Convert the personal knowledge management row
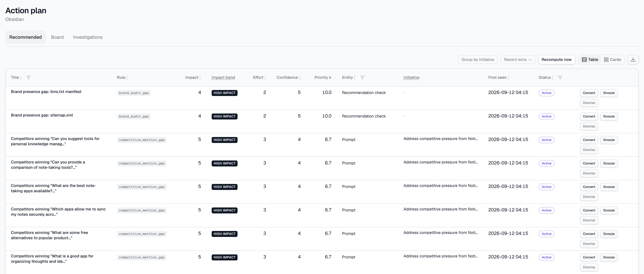Viewport: 644px width, 274px height. coord(589,140)
